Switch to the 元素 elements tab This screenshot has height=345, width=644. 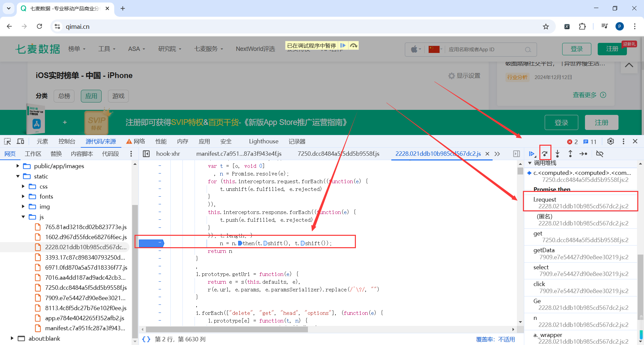[42, 142]
